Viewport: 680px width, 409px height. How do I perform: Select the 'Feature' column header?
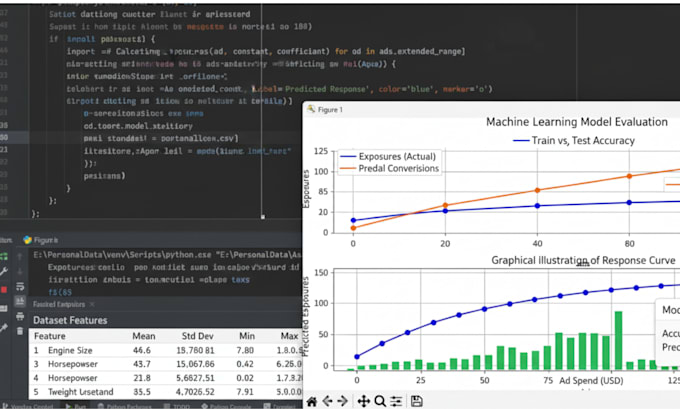tap(50, 336)
